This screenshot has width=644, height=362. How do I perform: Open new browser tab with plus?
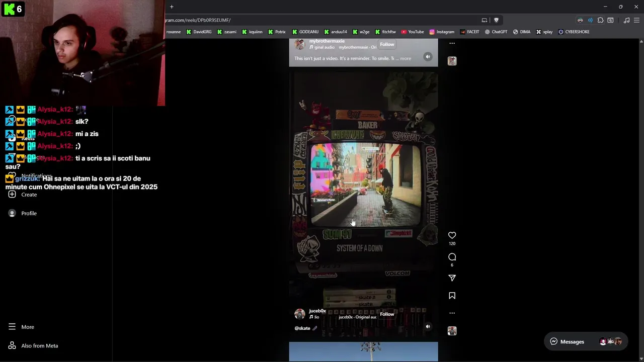(172, 7)
